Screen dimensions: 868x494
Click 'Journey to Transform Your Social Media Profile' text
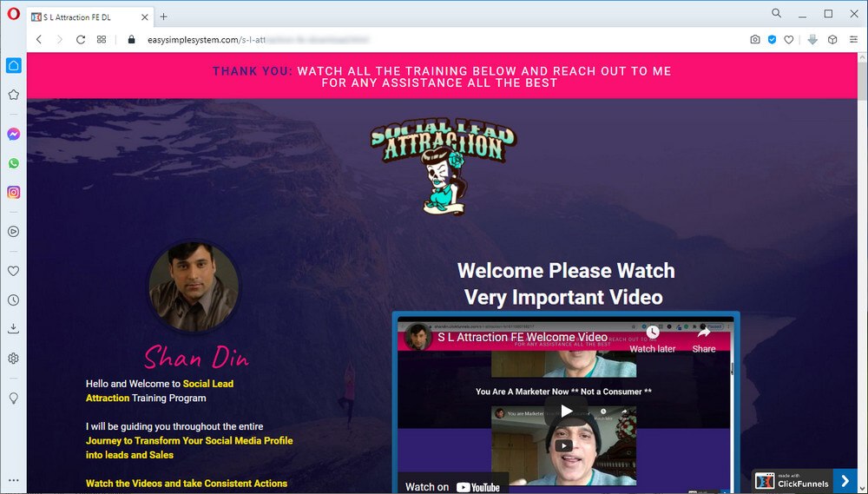point(189,441)
